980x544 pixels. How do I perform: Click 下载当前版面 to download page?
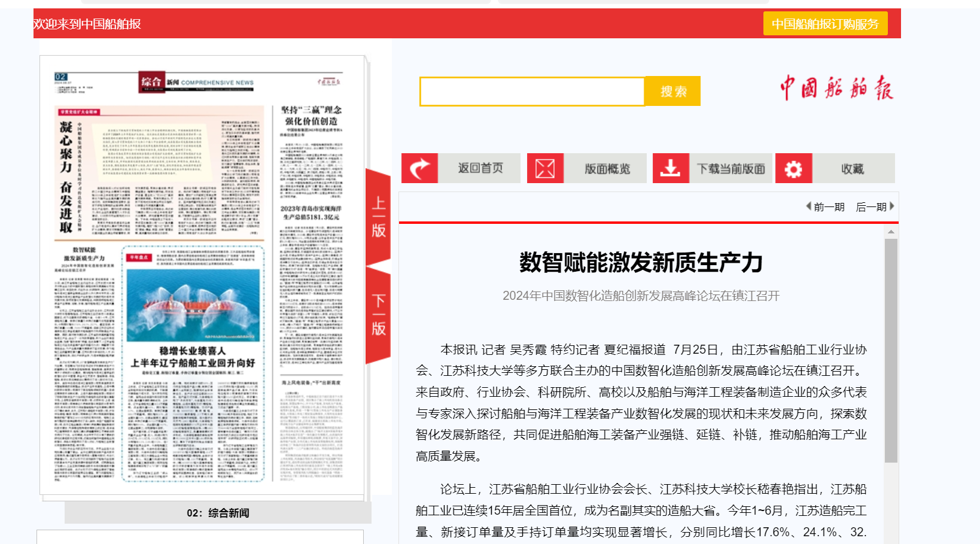731,169
